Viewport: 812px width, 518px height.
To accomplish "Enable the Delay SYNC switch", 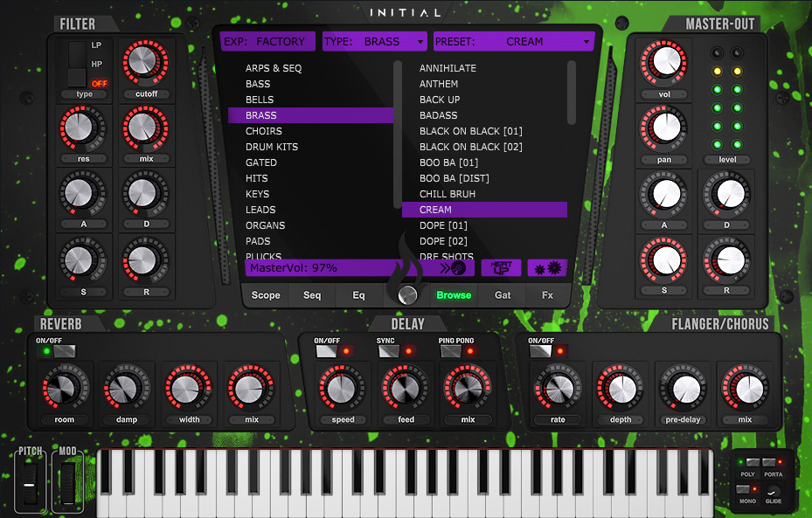I will point(388,351).
